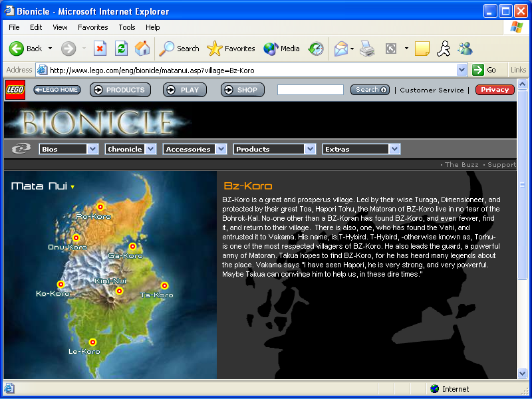The width and height of the screenshot is (532, 399).
Task: Click the LEGO logo
Action: coord(15,90)
